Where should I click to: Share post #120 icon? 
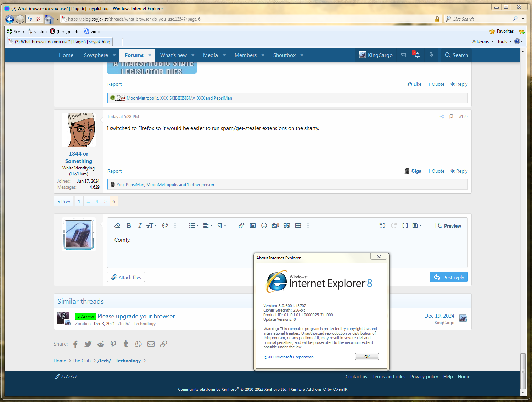point(442,116)
